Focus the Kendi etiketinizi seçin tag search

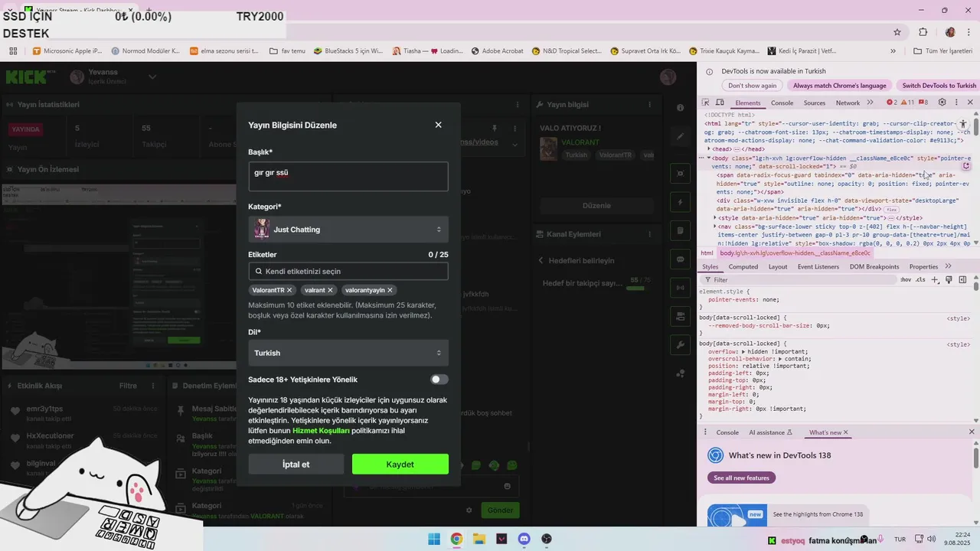(348, 271)
